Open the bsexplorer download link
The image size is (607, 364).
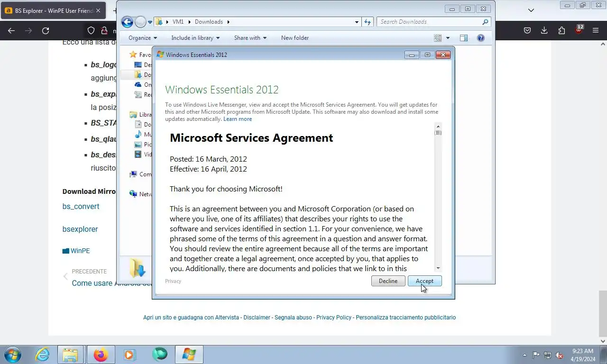click(80, 229)
